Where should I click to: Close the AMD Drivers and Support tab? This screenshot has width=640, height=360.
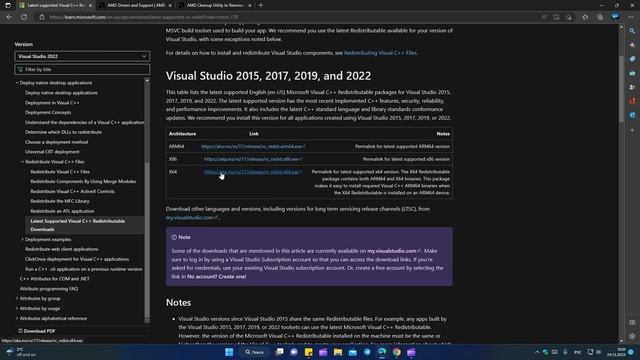click(170, 5)
